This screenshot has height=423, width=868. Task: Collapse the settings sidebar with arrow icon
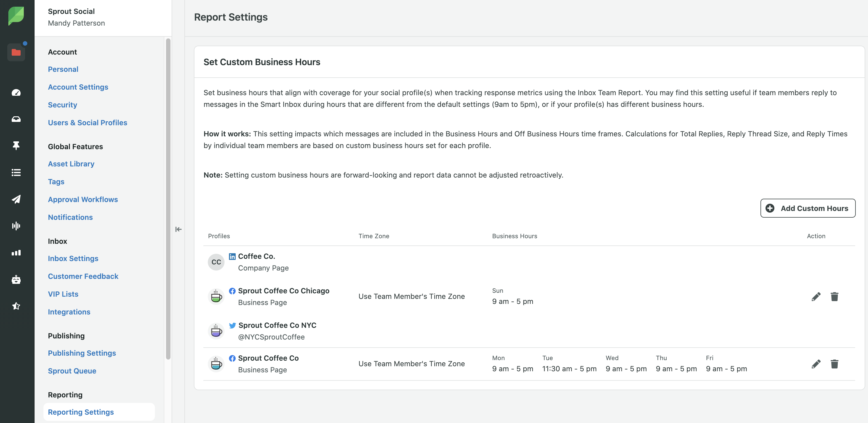pyautogui.click(x=179, y=230)
